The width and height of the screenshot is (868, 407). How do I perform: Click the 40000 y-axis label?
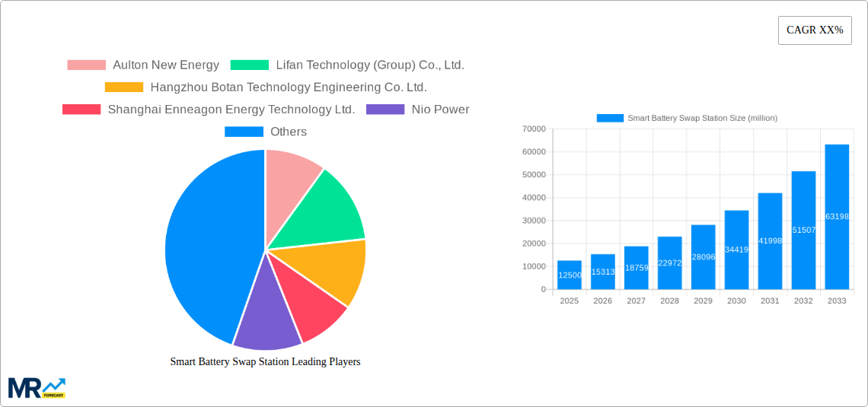(x=535, y=198)
